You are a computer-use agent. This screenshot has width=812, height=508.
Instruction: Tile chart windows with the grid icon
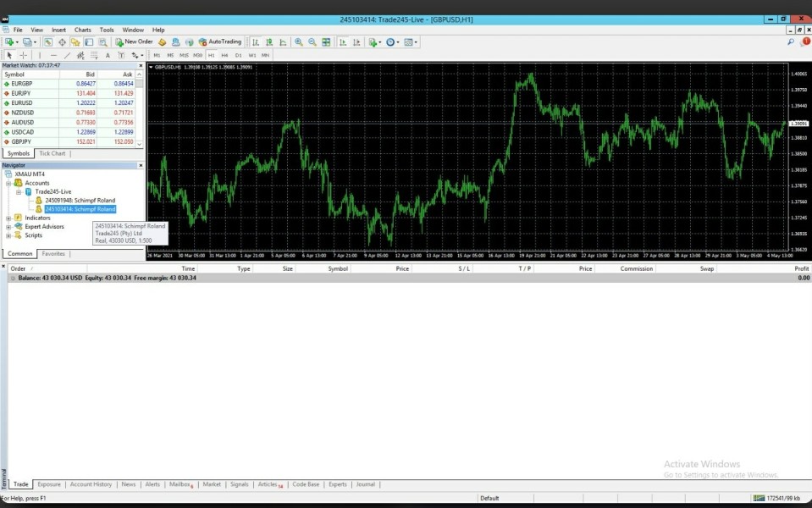[x=326, y=42]
